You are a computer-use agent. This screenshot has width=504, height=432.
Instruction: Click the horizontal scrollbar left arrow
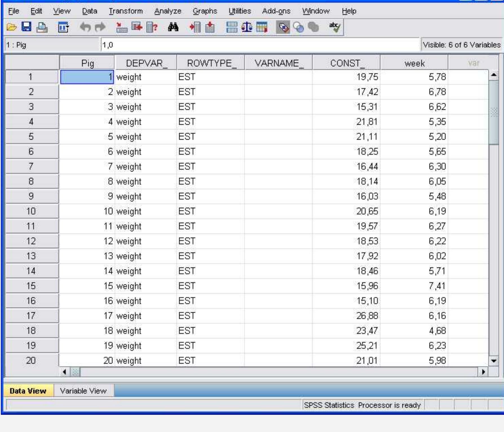(65, 372)
